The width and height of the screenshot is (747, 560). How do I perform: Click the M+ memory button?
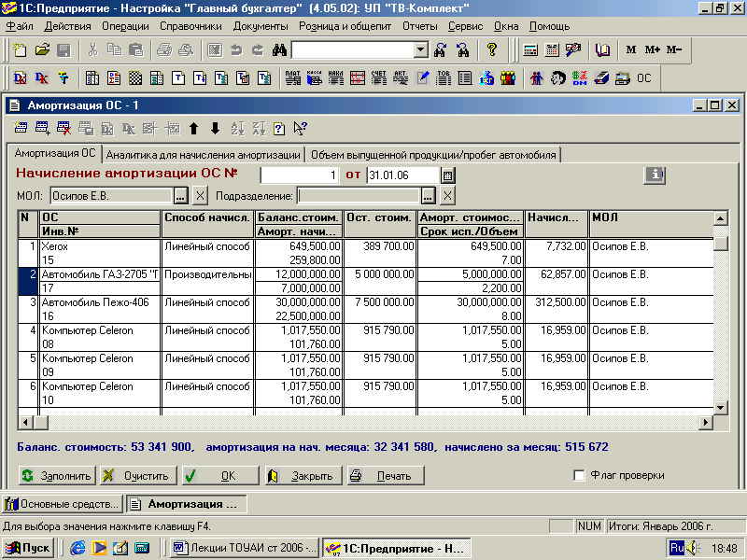click(x=652, y=49)
